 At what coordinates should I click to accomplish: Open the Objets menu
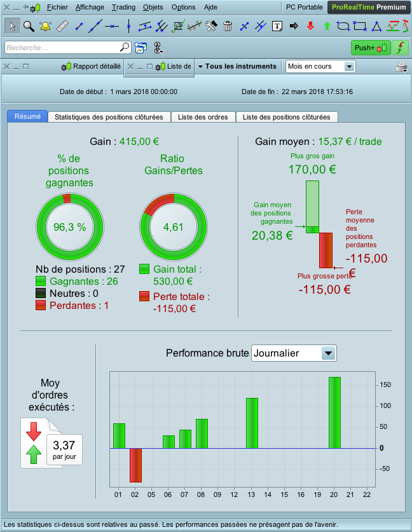pos(153,7)
